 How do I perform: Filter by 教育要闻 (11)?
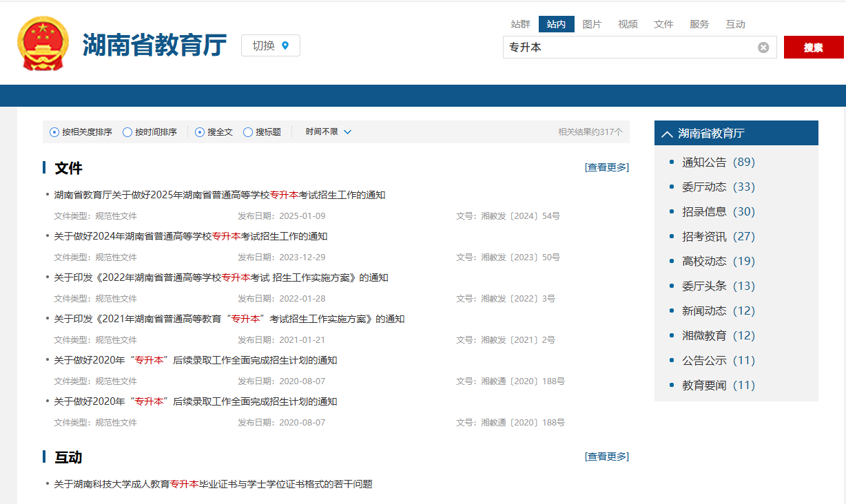point(719,386)
